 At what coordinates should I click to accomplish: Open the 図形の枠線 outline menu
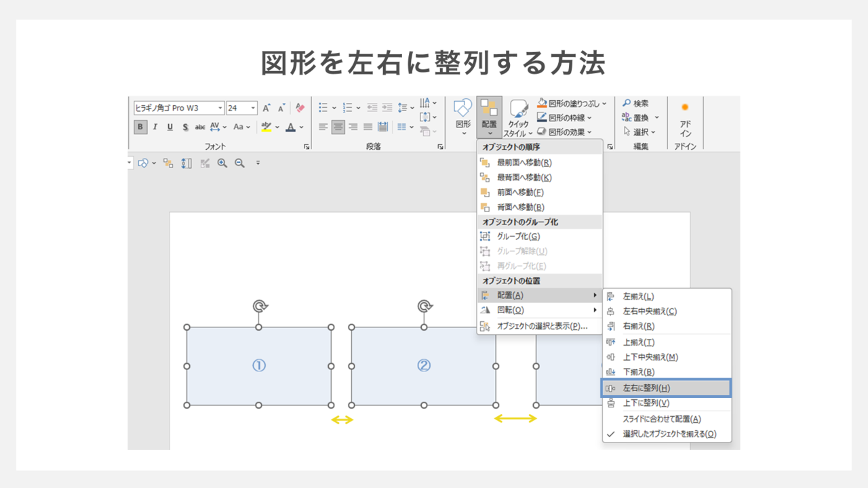click(x=565, y=118)
